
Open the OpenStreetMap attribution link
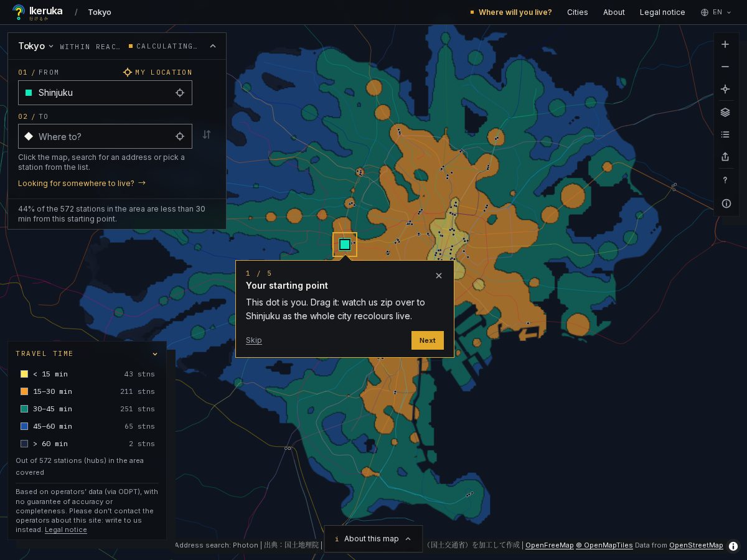coord(696,546)
